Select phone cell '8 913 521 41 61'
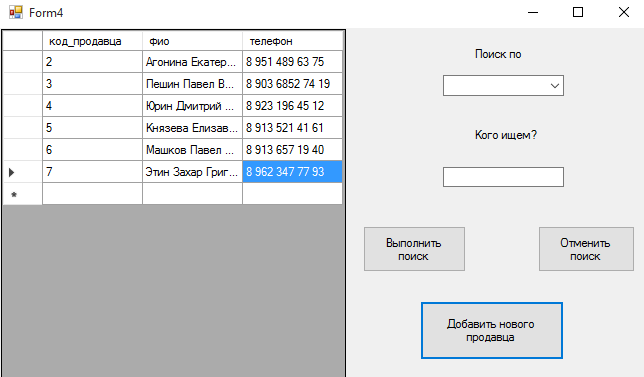644x377 pixels. (x=292, y=128)
